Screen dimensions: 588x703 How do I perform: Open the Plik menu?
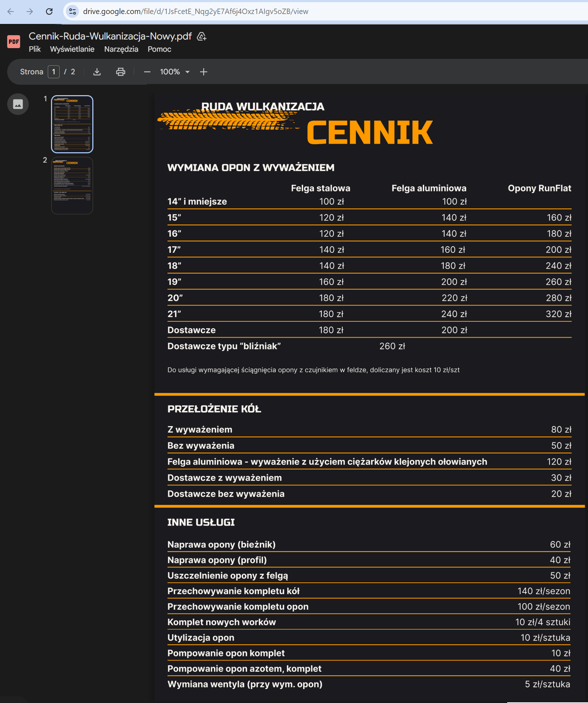pyautogui.click(x=35, y=49)
